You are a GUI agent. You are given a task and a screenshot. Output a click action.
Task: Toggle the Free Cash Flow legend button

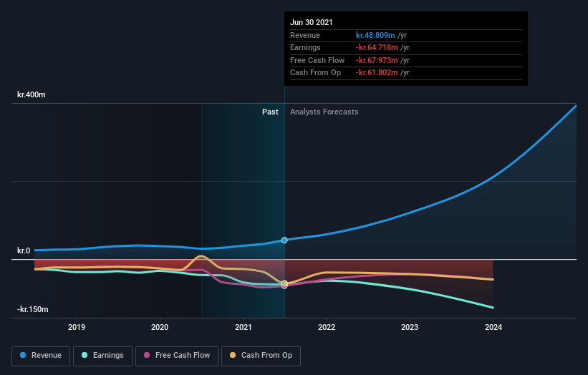[177, 356]
